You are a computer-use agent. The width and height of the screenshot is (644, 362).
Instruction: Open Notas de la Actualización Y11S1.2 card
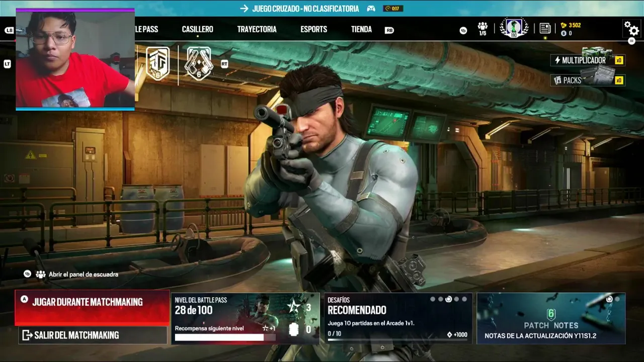click(551, 318)
